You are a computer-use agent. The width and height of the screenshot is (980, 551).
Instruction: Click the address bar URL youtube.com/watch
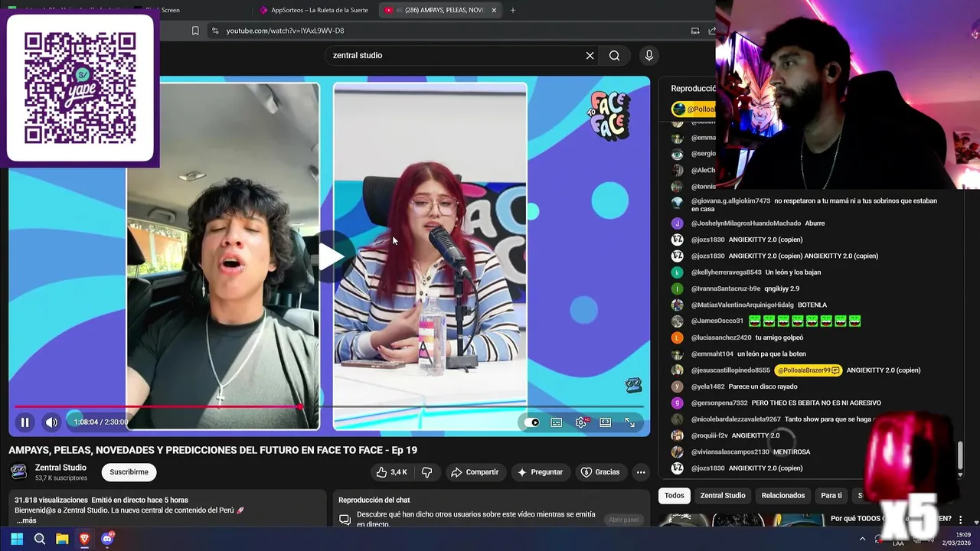coord(285,31)
